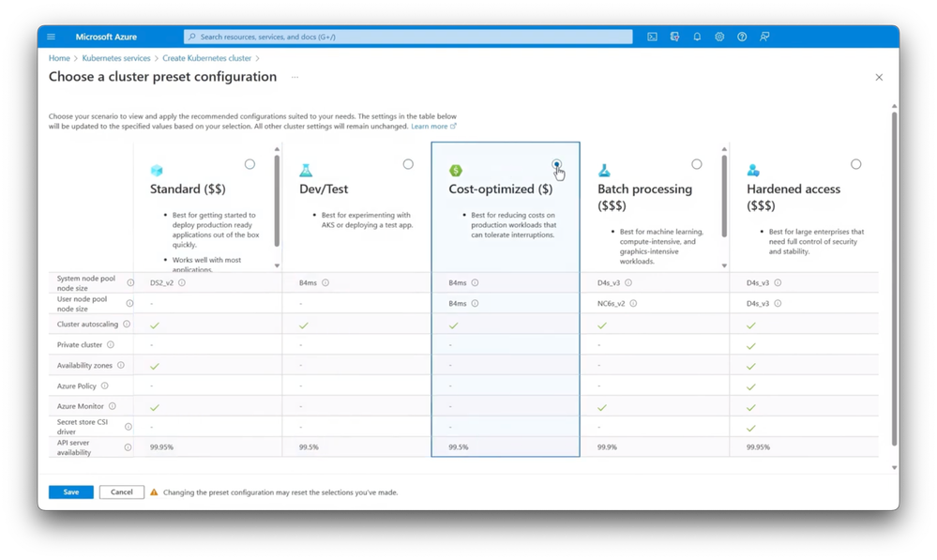Click down arrow in Standard description scrollbar

[277, 266]
